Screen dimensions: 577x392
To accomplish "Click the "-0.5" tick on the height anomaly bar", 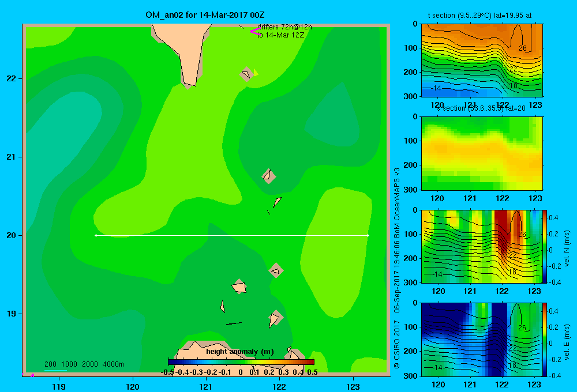I will click(167, 372).
